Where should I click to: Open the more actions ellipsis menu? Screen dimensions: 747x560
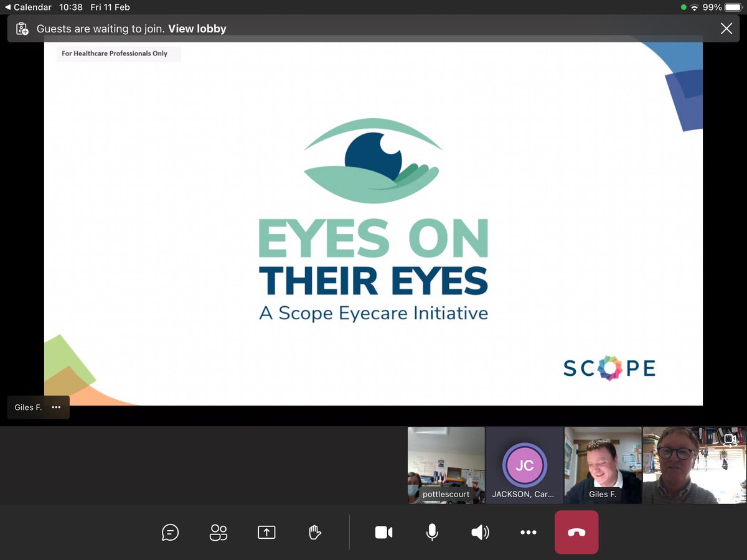click(528, 532)
